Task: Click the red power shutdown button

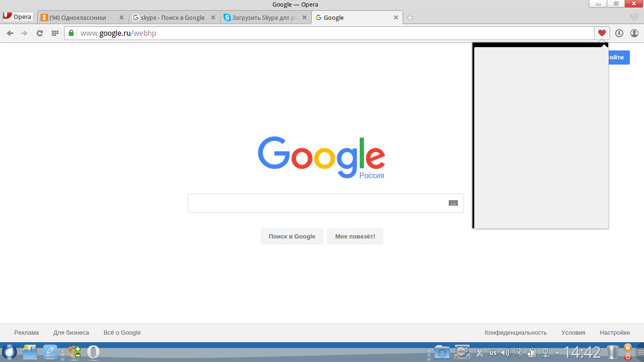Action: [x=627, y=357]
